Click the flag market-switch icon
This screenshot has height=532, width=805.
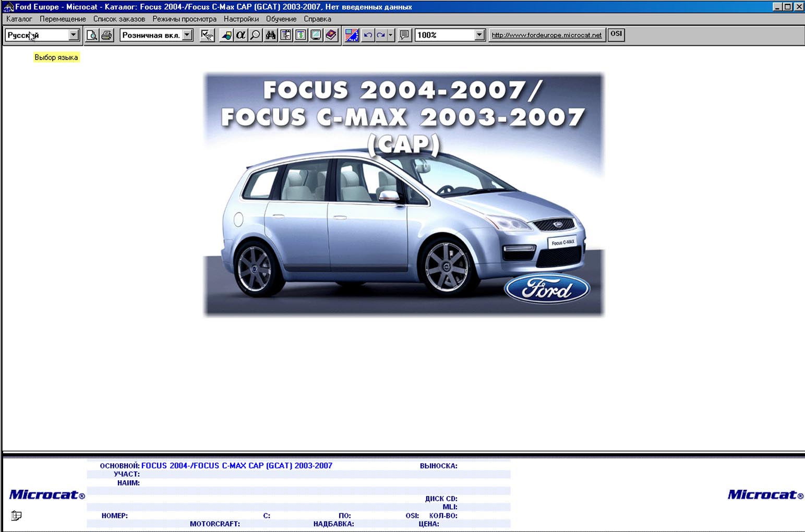[x=352, y=35]
